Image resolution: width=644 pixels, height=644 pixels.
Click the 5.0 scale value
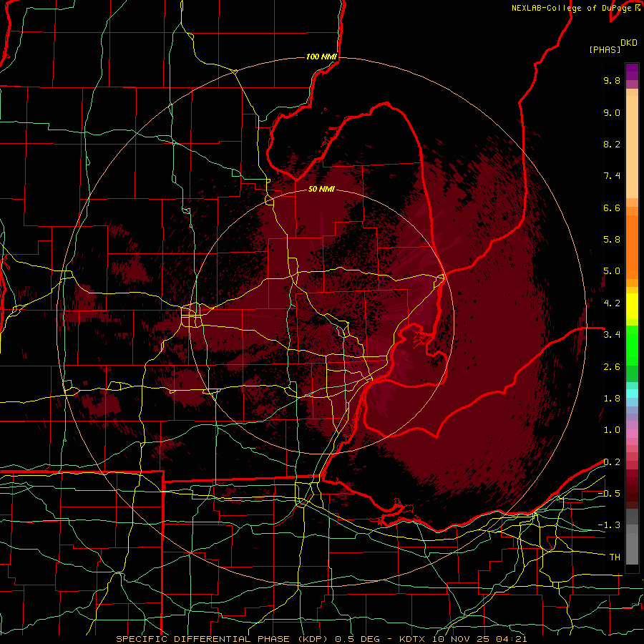tap(612, 271)
